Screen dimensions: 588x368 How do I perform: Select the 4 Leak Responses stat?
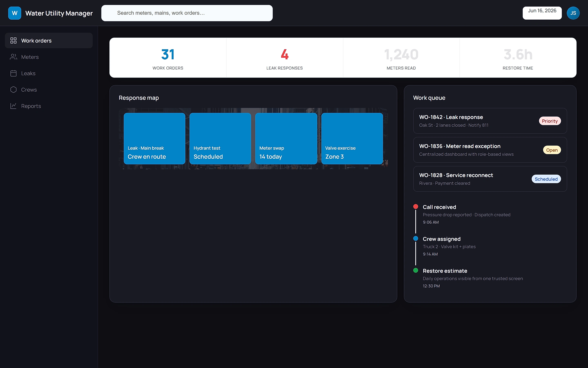[285, 58]
